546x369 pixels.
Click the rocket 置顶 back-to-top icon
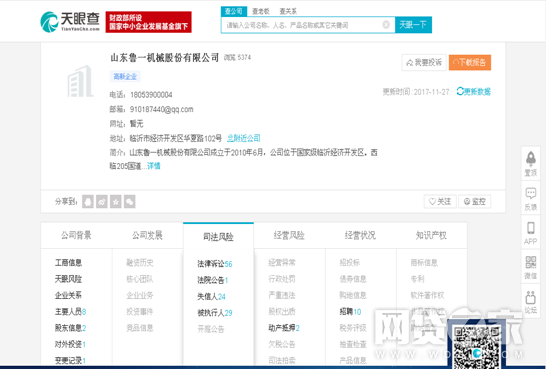[531, 163]
